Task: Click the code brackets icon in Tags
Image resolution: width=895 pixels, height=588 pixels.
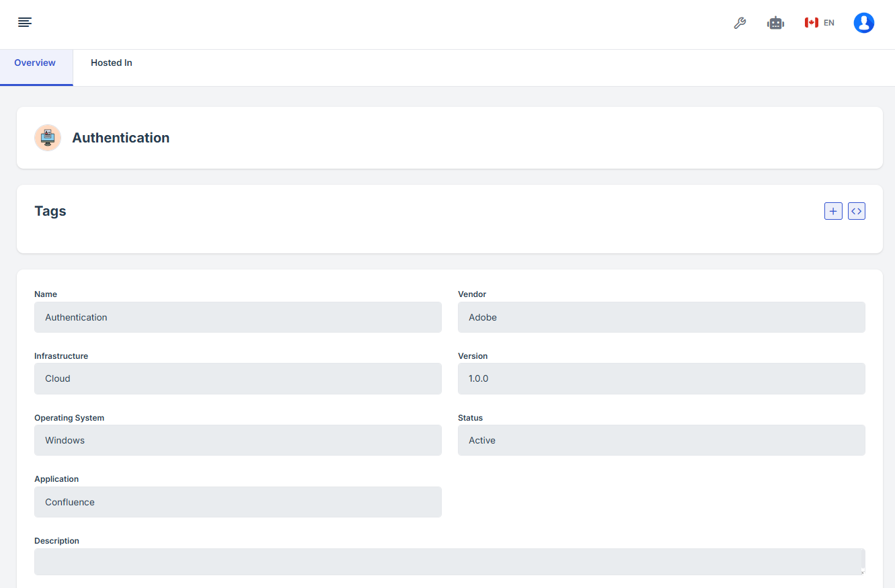Action: [856, 211]
